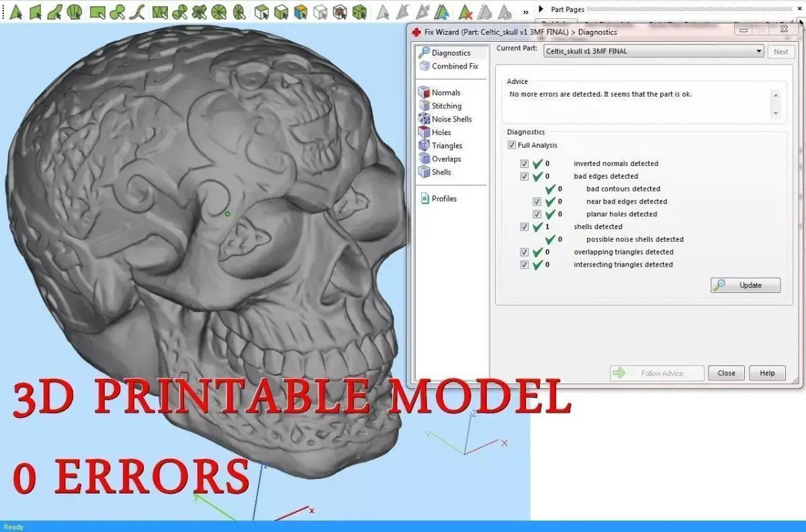Click the 'bad contours detected' text
Screen dimensions: 806x532
tap(623, 189)
